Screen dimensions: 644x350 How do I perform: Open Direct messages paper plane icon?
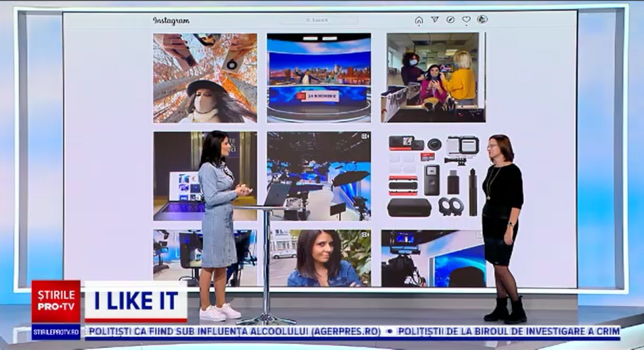coord(435,20)
